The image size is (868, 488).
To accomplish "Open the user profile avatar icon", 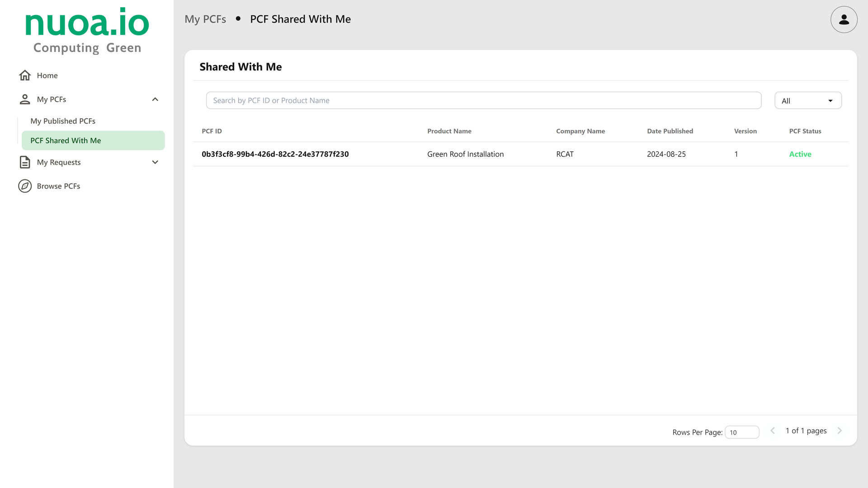I will click(x=844, y=19).
